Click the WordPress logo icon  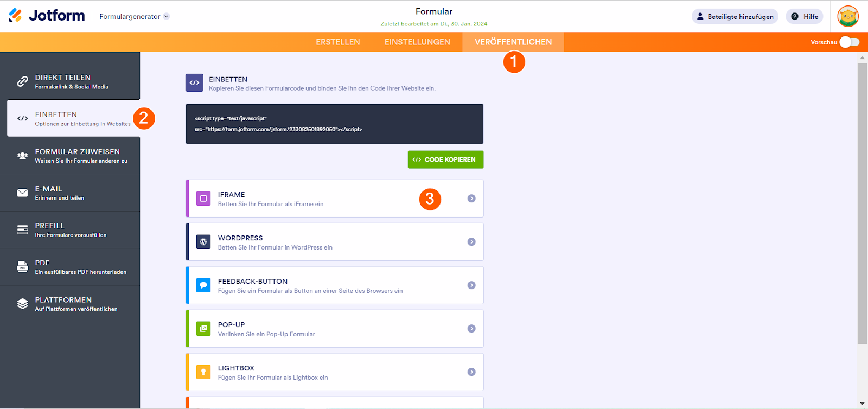203,242
